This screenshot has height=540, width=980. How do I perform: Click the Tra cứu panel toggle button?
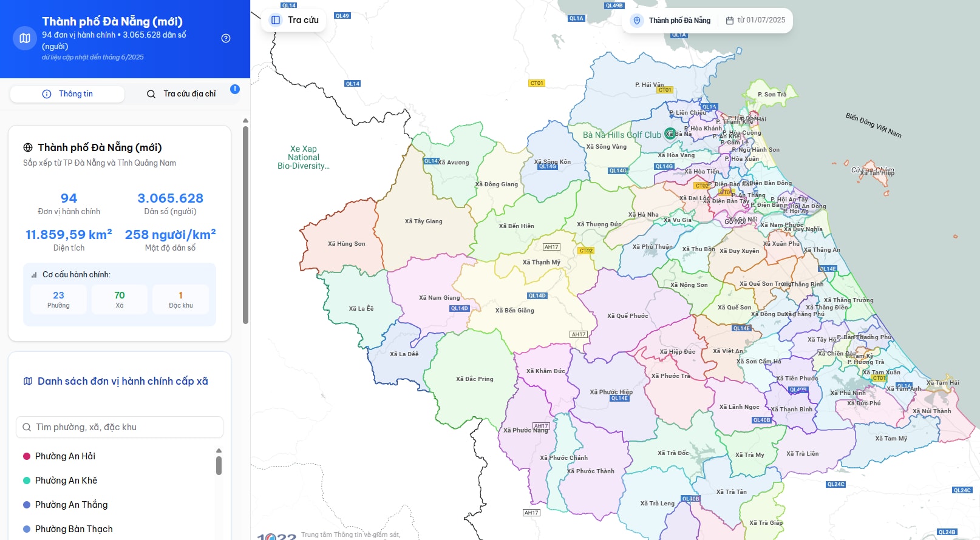[x=294, y=20]
